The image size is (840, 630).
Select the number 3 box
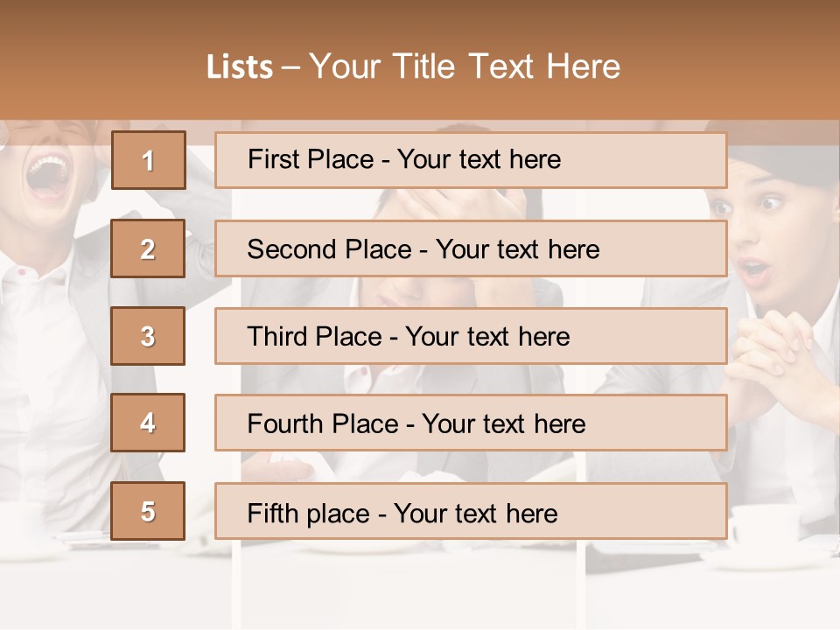point(148,336)
